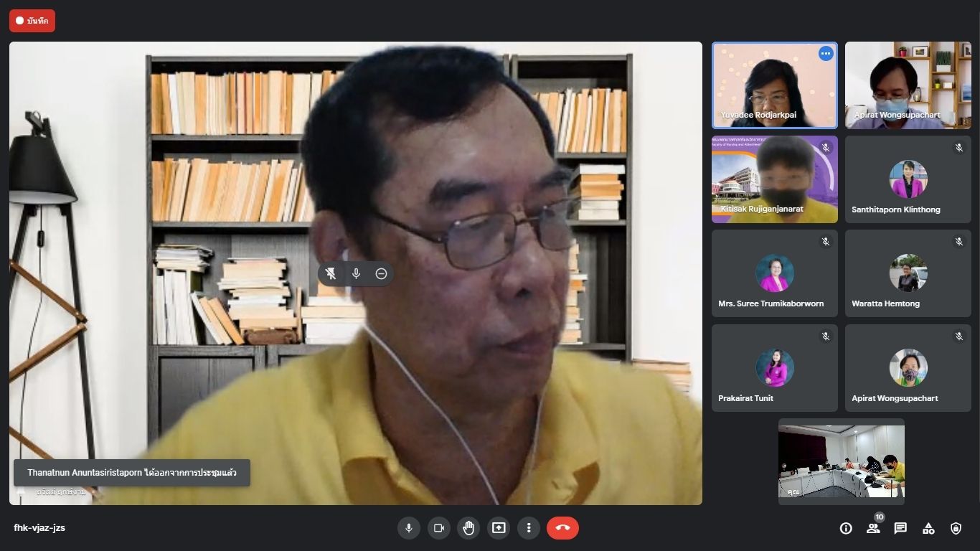Select Santhitaporn Klinthong participant tile

click(908, 179)
